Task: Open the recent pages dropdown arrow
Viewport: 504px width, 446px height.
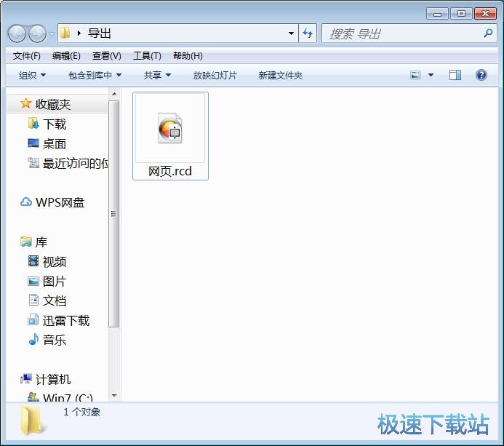Action: tap(52, 33)
